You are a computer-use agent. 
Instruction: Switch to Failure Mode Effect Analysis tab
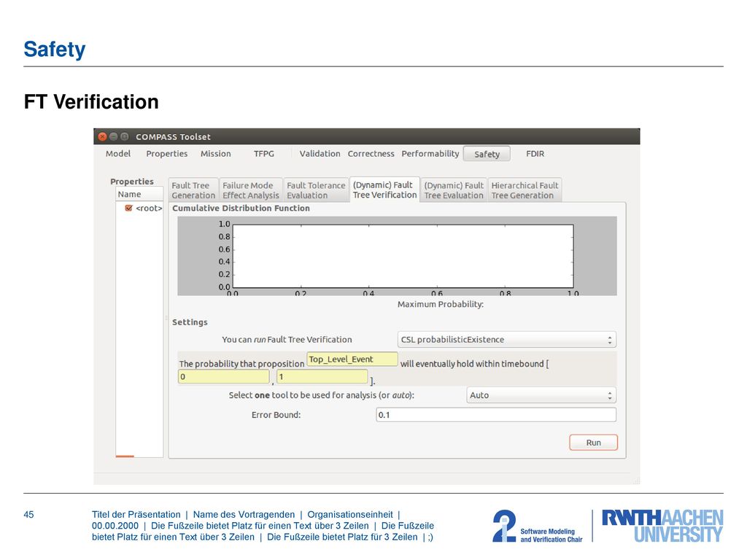251,190
